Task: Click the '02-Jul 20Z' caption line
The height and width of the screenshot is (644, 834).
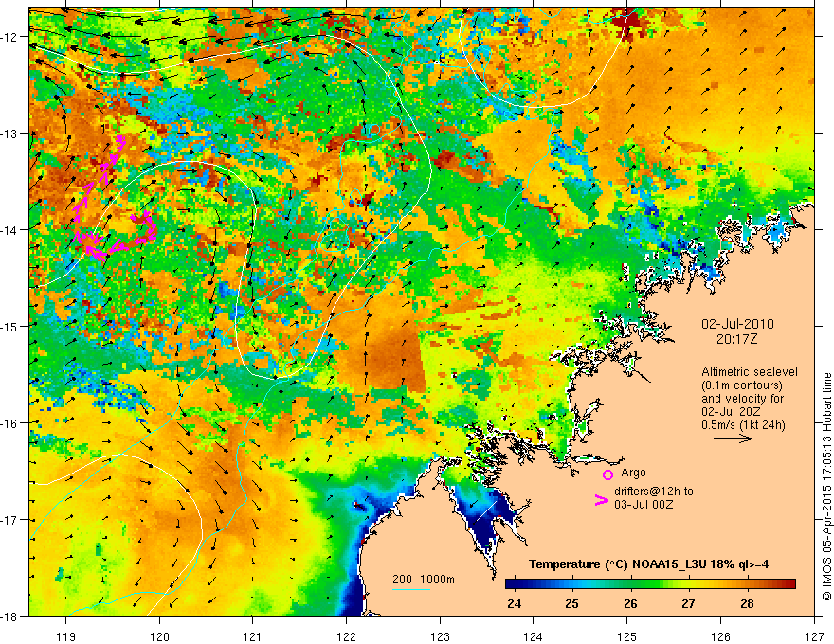Action: (731, 411)
